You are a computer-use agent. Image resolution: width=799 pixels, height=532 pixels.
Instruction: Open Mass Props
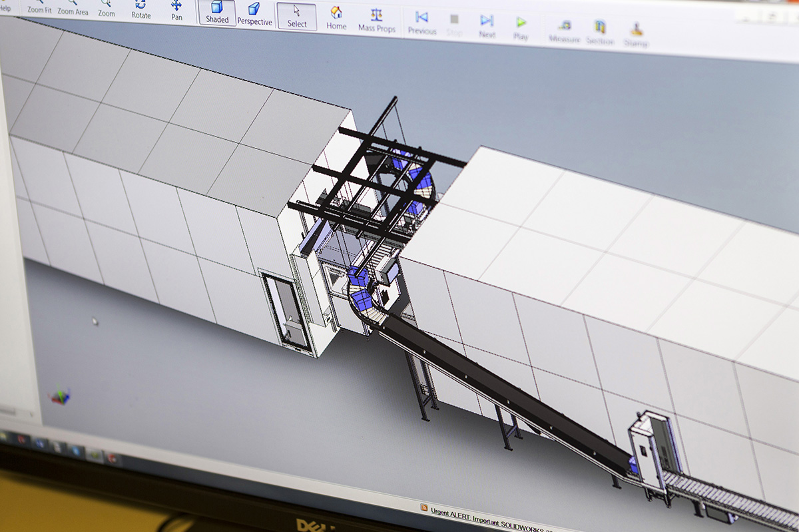pyautogui.click(x=377, y=21)
